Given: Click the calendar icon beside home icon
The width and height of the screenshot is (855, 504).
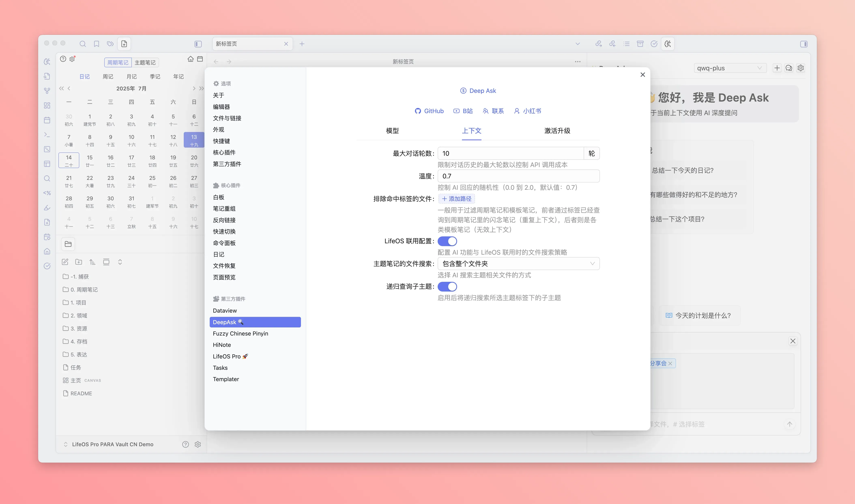Looking at the screenshot, I should pyautogui.click(x=200, y=59).
